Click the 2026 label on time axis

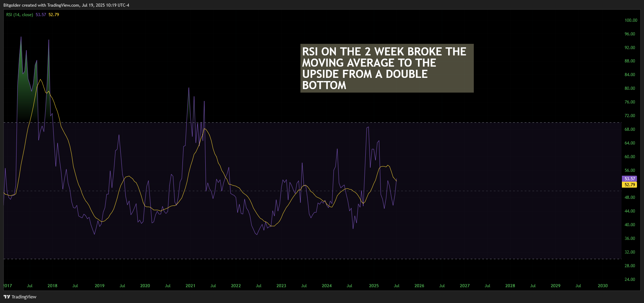[x=419, y=286]
